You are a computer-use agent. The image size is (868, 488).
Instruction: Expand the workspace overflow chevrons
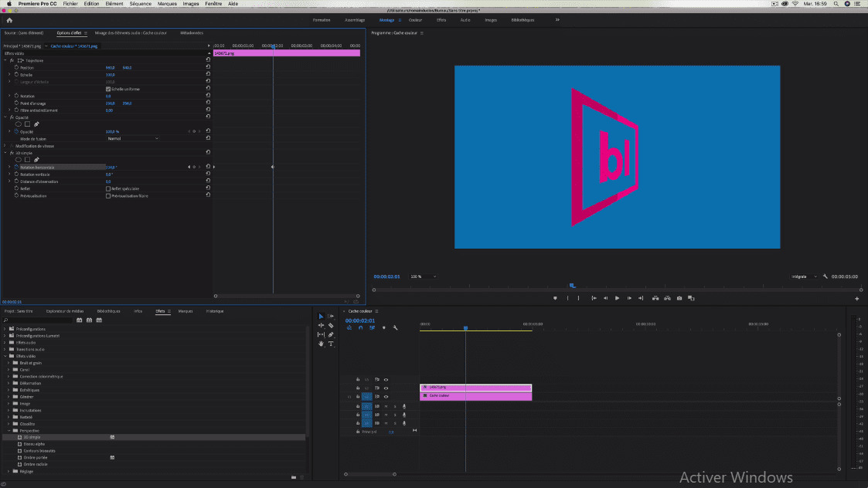pyautogui.click(x=557, y=20)
